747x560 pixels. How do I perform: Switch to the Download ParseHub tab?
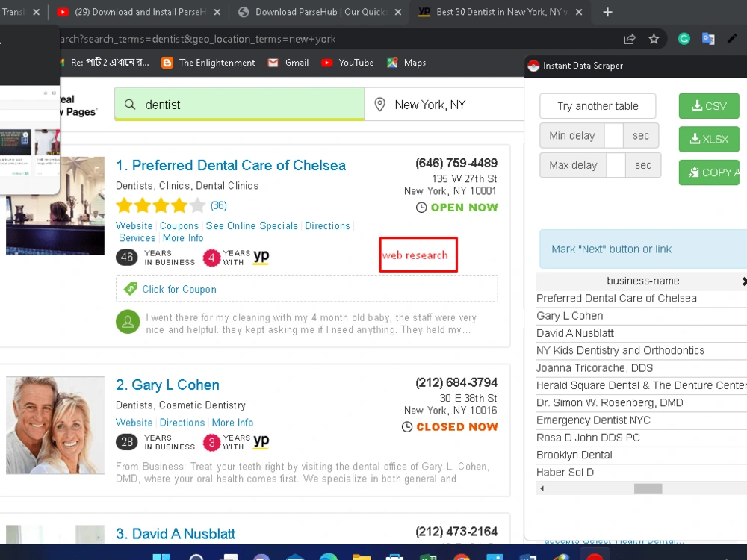[321, 13]
